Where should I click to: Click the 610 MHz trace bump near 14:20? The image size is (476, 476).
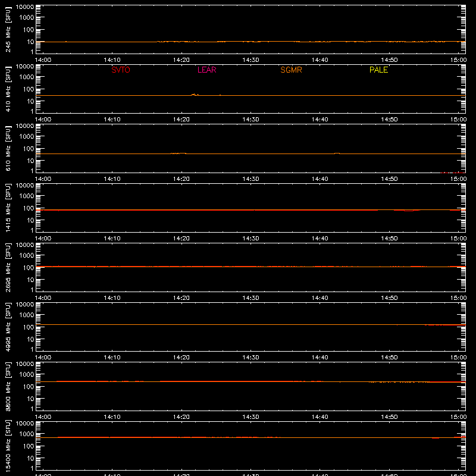(178, 154)
